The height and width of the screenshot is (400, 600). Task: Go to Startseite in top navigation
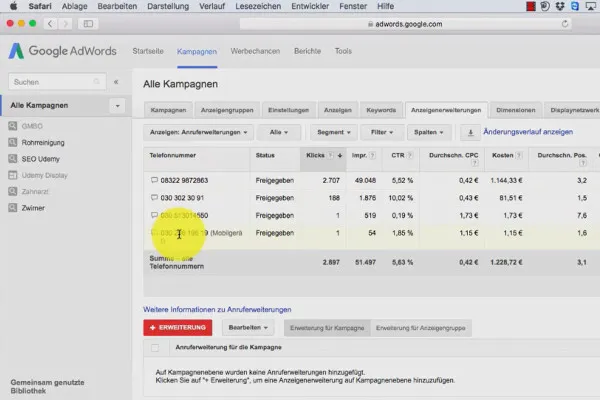click(148, 51)
